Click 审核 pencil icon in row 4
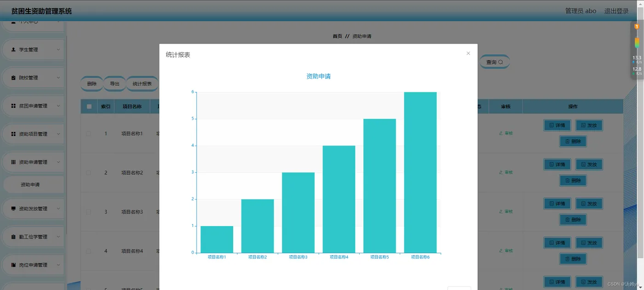 [x=501, y=250]
